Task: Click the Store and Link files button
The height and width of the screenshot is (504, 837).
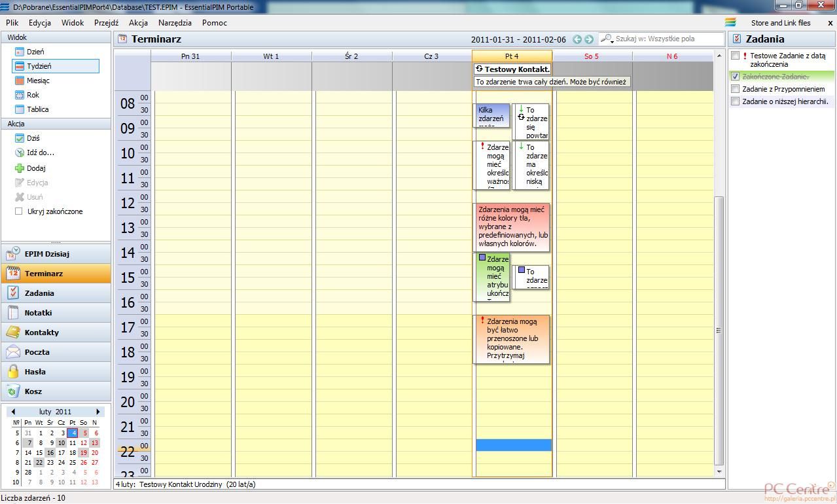Action: pyautogui.click(x=780, y=23)
